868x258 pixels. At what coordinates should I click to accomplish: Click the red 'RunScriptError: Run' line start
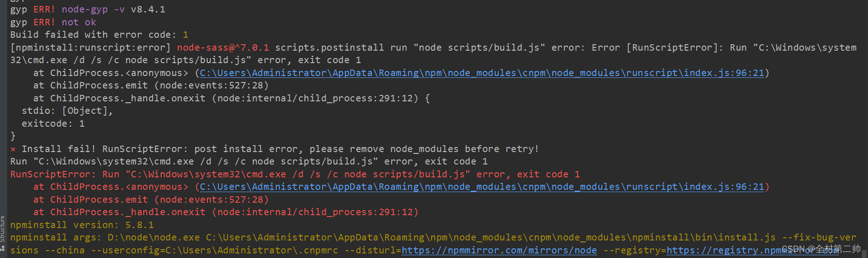[65, 174]
